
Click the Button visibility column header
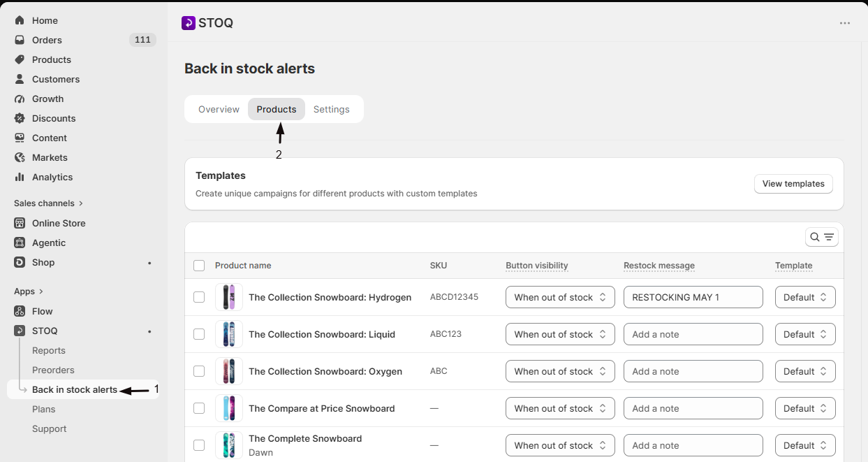pos(537,266)
